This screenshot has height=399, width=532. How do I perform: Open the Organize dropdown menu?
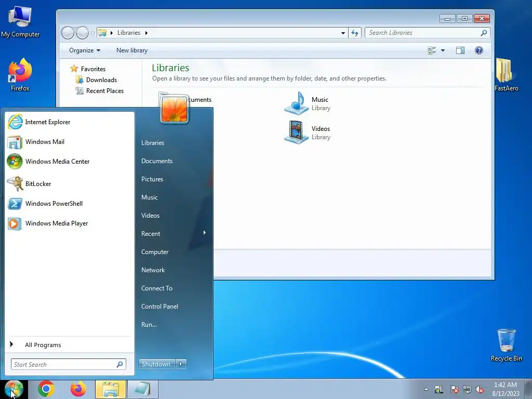click(85, 50)
